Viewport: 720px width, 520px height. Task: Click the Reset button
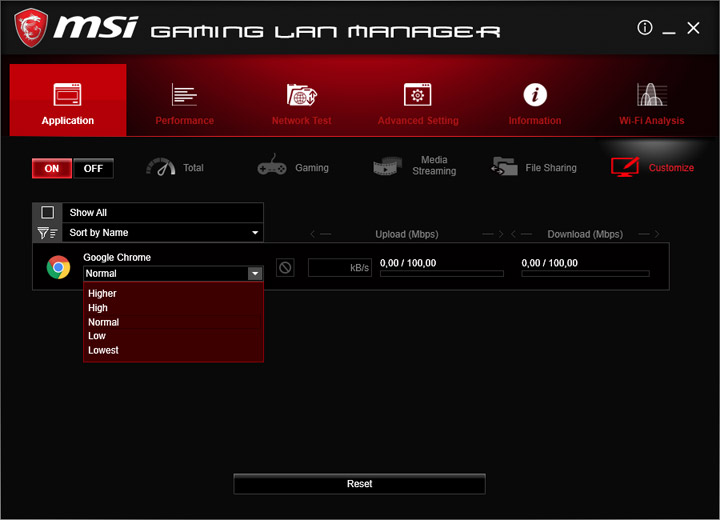[360, 484]
